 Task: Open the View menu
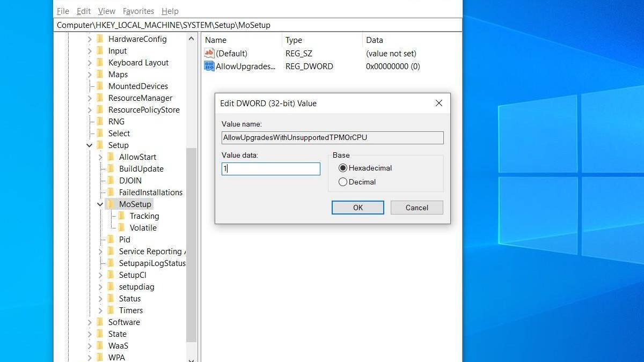pos(107,11)
